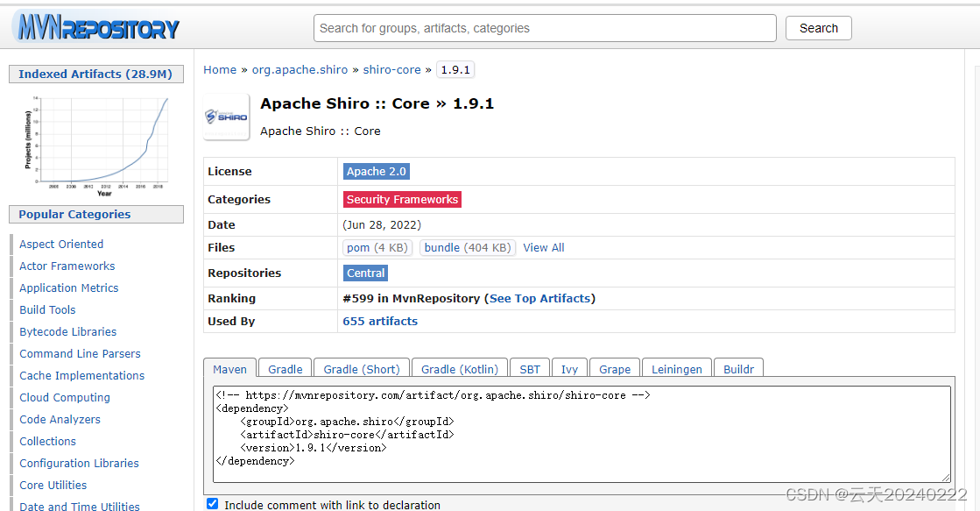Switch to the Ivy tab
Screen dimensions: 980x511
click(x=569, y=369)
